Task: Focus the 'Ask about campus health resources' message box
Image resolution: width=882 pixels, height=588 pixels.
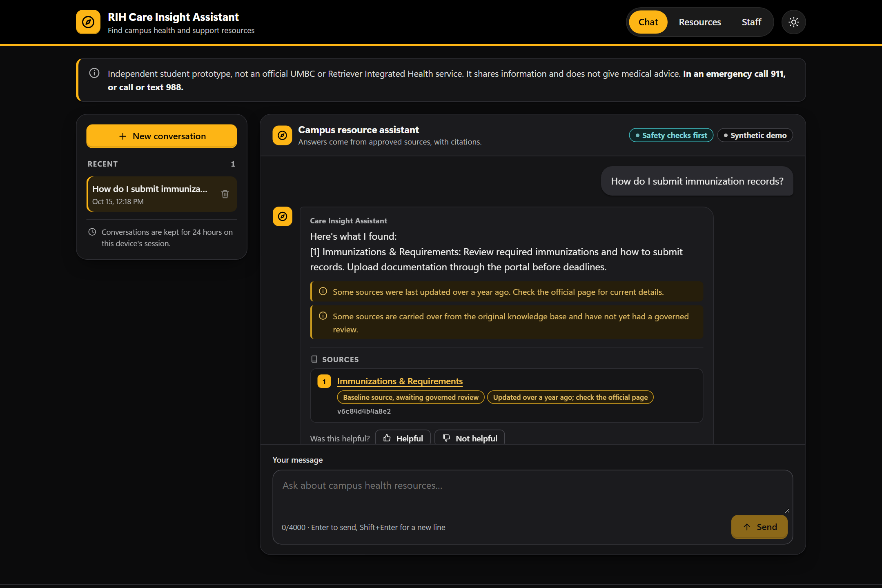Action: tap(532, 492)
